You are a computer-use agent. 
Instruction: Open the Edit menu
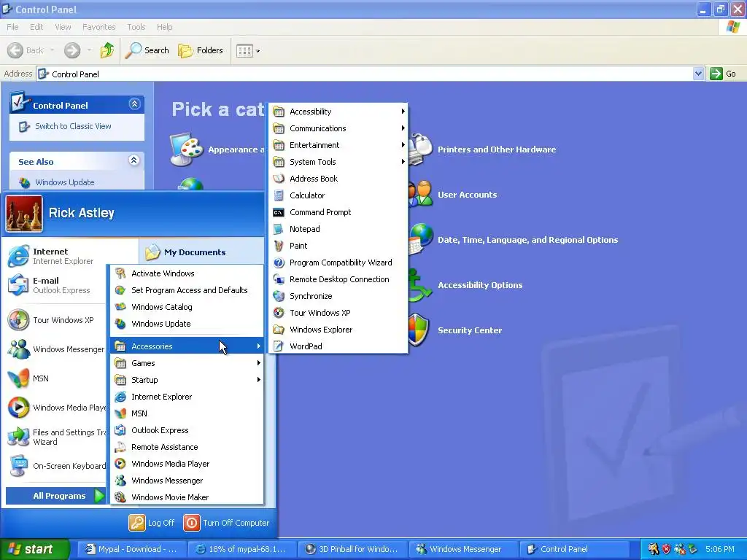click(x=36, y=27)
